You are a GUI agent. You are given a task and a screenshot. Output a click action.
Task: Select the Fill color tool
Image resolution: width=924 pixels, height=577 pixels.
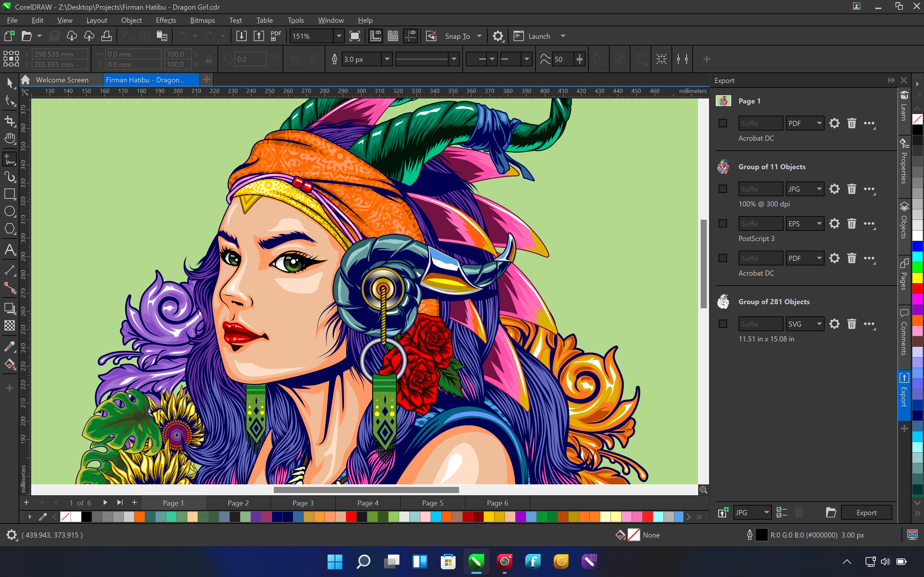point(9,364)
